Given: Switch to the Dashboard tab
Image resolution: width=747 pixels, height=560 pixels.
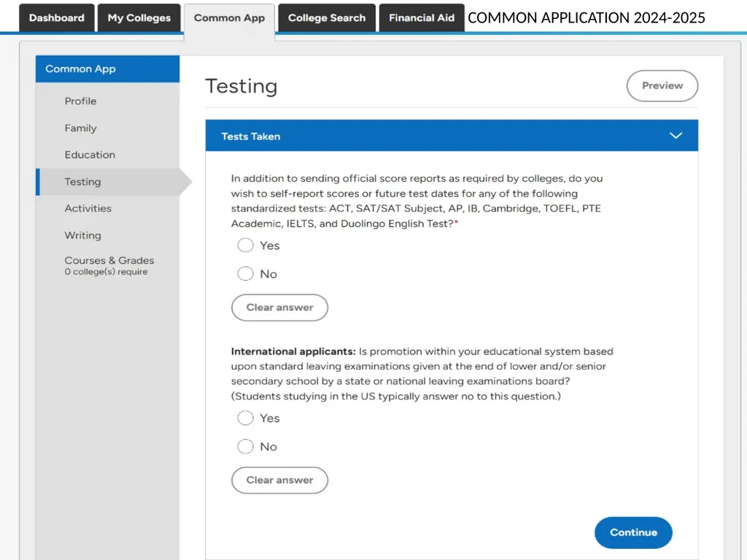Looking at the screenshot, I should (57, 18).
